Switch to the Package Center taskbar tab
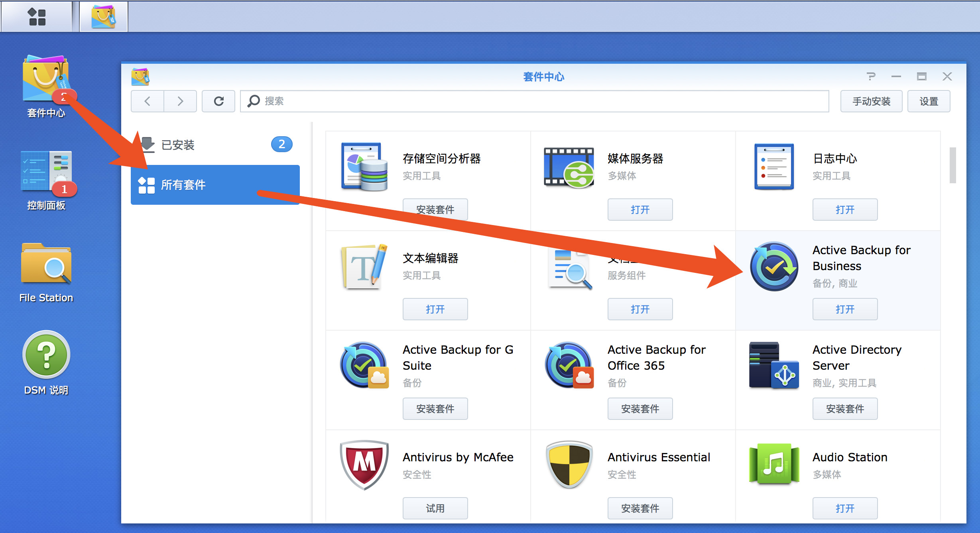The width and height of the screenshot is (980, 533). 103,16
